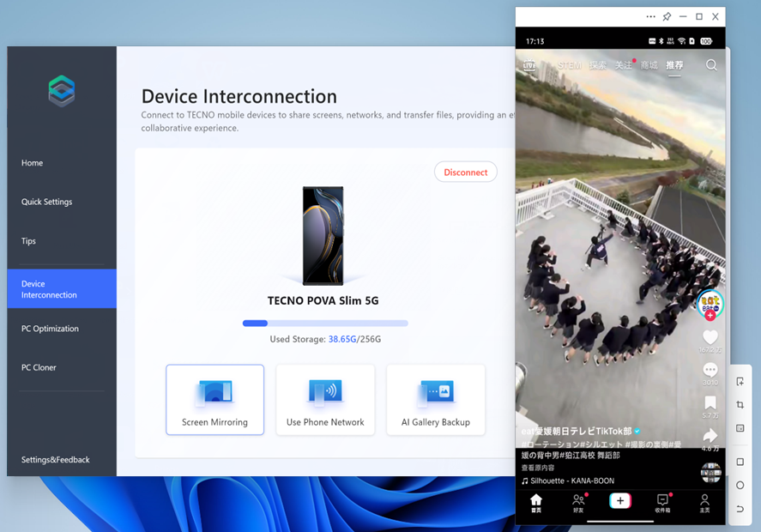Viewport: 761px width, 532px height.
Task: Tap the plus create button in bottom bar
Action: [x=619, y=500]
